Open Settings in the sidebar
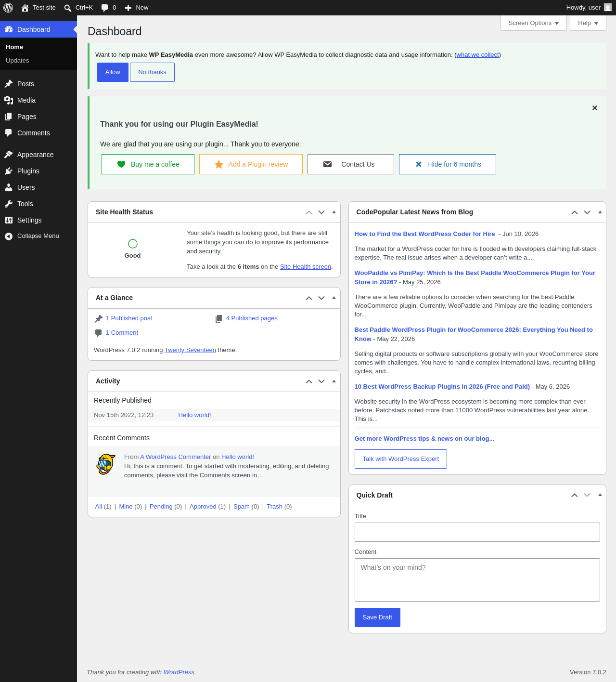The height and width of the screenshot is (682, 616). pos(38,220)
